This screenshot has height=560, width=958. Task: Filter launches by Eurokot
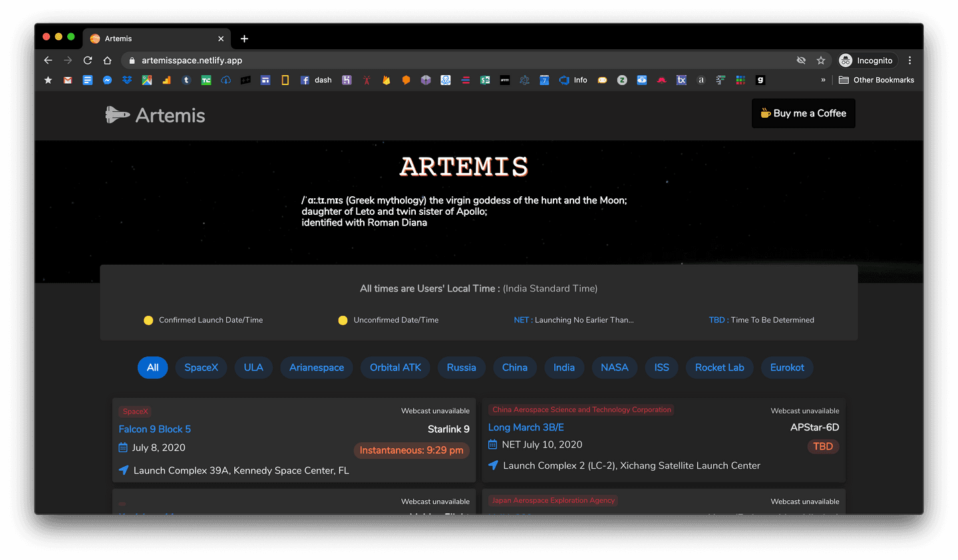pyautogui.click(x=787, y=368)
